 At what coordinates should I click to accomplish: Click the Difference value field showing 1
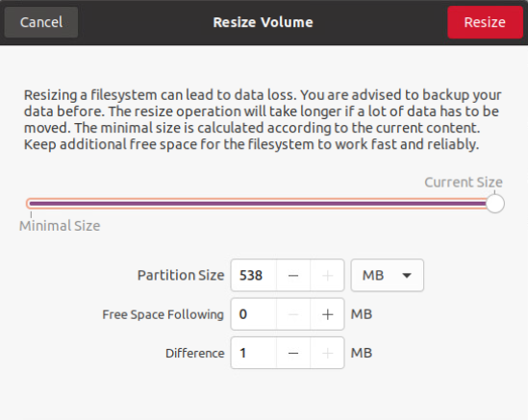pos(254,353)
